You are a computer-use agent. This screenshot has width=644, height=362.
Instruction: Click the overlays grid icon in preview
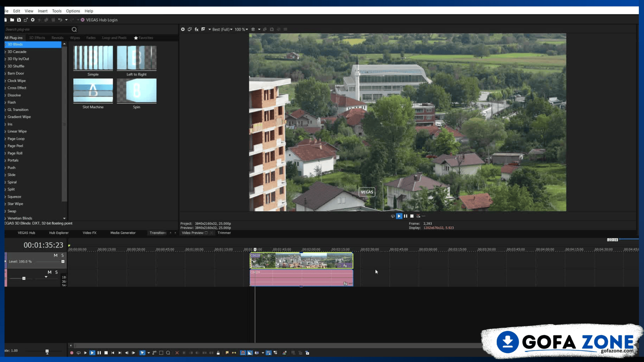pos(253,29)
